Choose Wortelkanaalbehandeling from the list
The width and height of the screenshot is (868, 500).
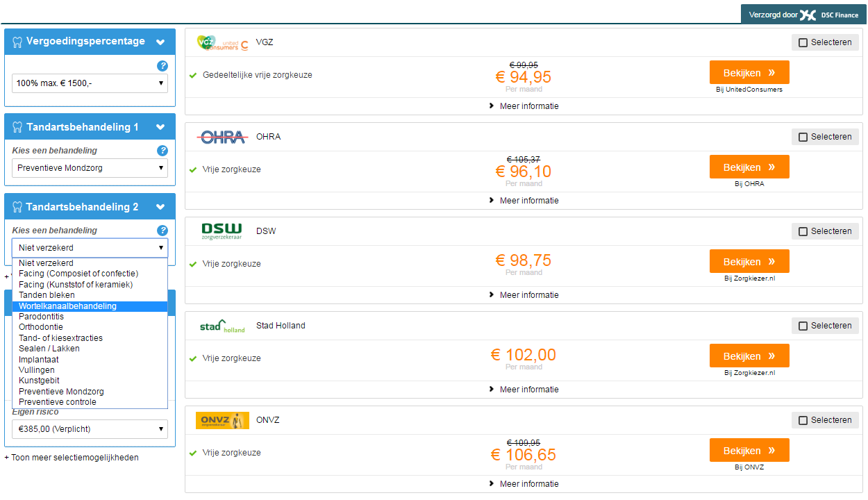[90, 306]
